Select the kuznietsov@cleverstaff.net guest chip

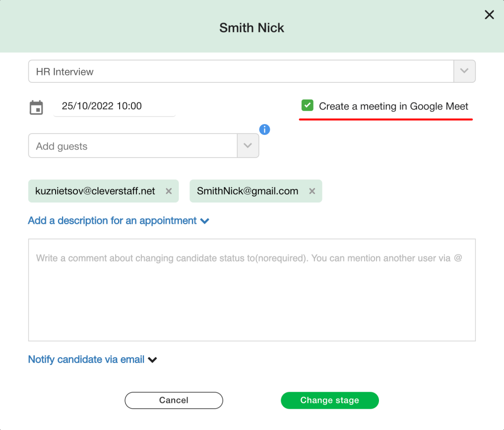[95, 191]
